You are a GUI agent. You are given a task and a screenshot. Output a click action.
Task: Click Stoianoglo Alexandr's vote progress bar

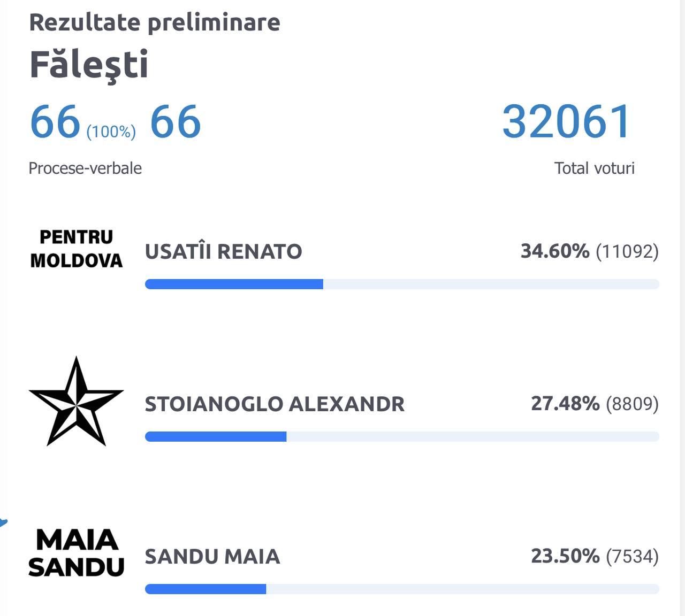[x=401, y=437]
